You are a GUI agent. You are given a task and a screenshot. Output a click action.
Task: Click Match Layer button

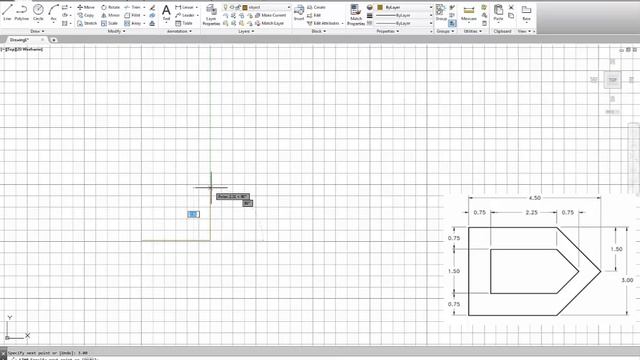click(x=269, y=23)
